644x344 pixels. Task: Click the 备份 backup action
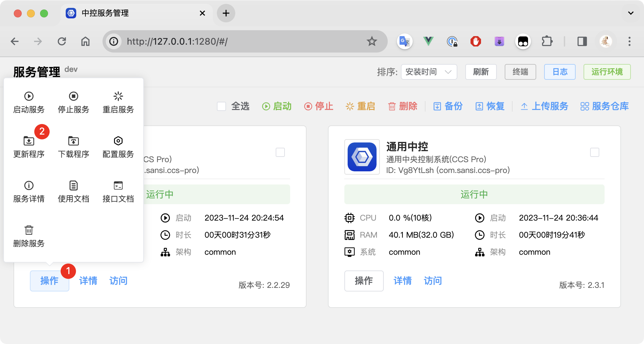[448, 106]
